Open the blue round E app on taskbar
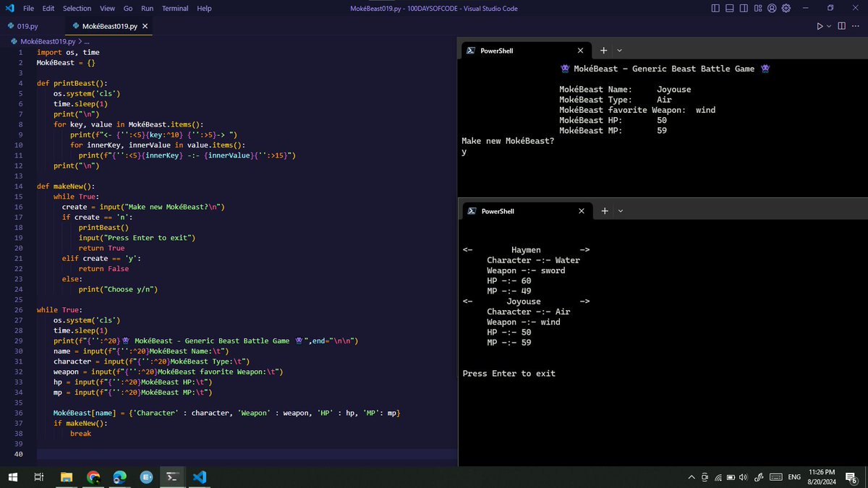This screenshot has width=868, height=488. [146, 477]
